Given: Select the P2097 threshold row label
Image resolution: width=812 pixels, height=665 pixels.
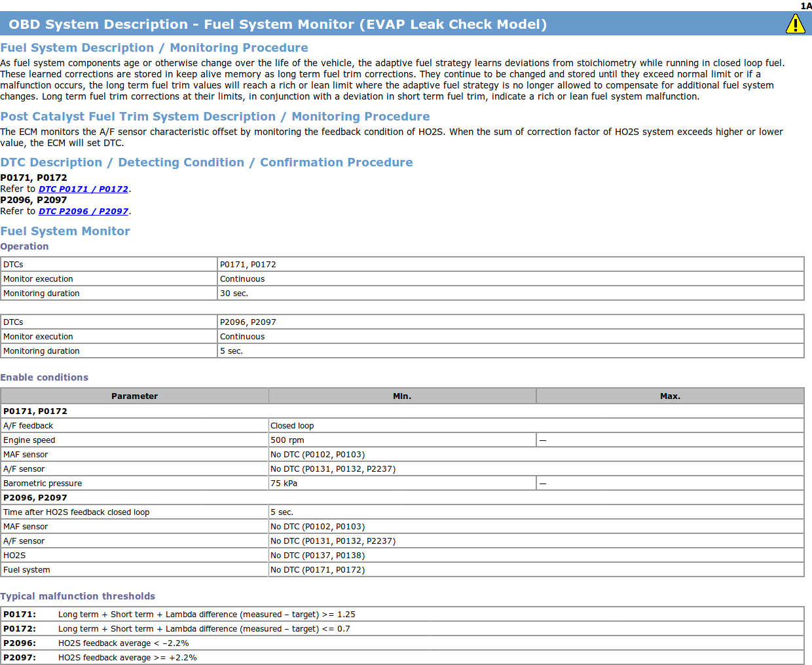Looking at the screenshot, I should pos(20,658).
